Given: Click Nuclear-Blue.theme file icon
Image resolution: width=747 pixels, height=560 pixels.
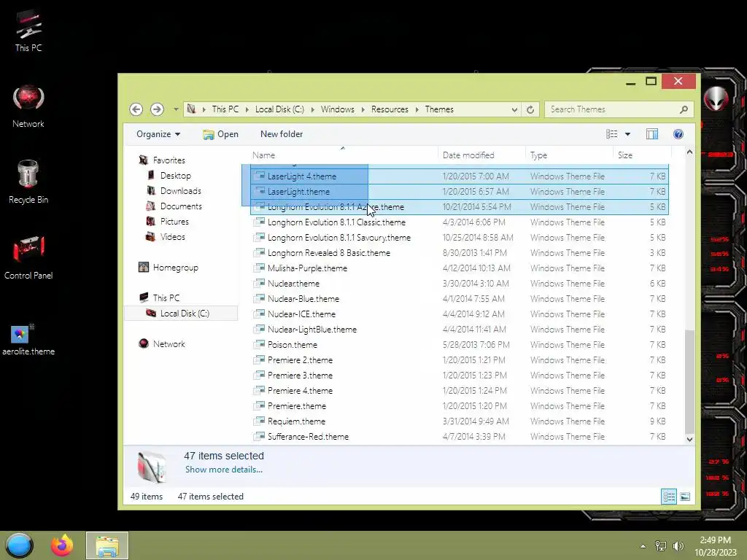Looking at the screenshot, I should tap(259, 298).
